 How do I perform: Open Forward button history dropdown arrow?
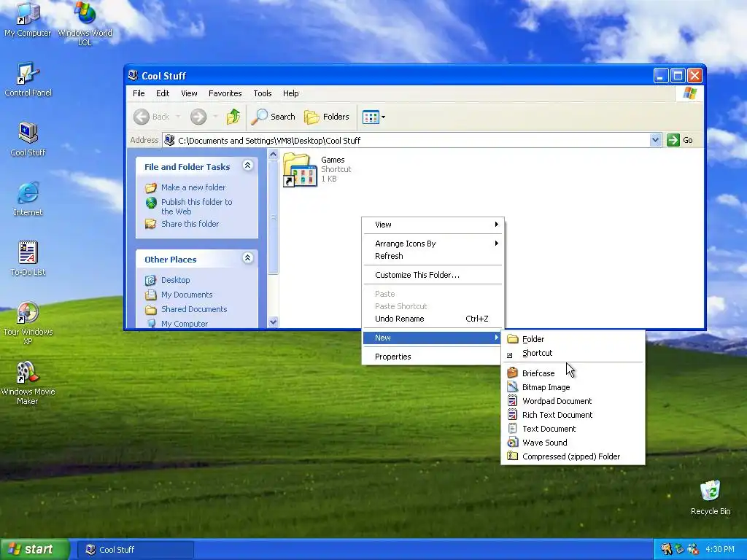215,117
